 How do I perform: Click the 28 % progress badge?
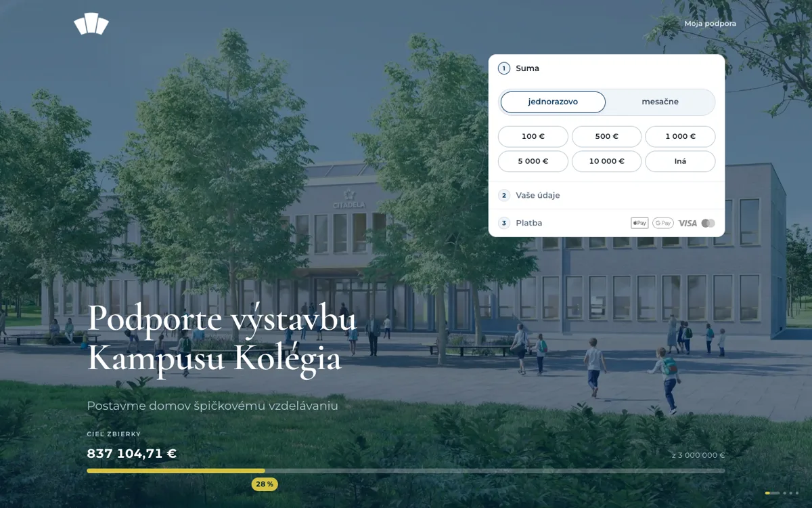pos(265,484)
